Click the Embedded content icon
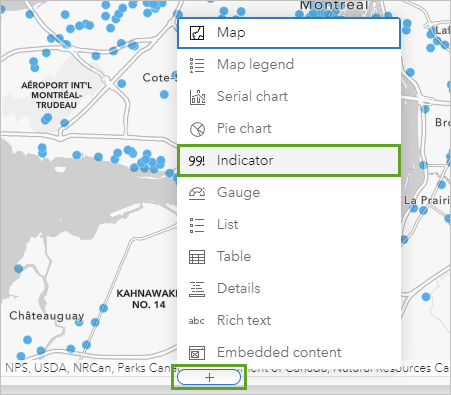 [x=197, y=353]
